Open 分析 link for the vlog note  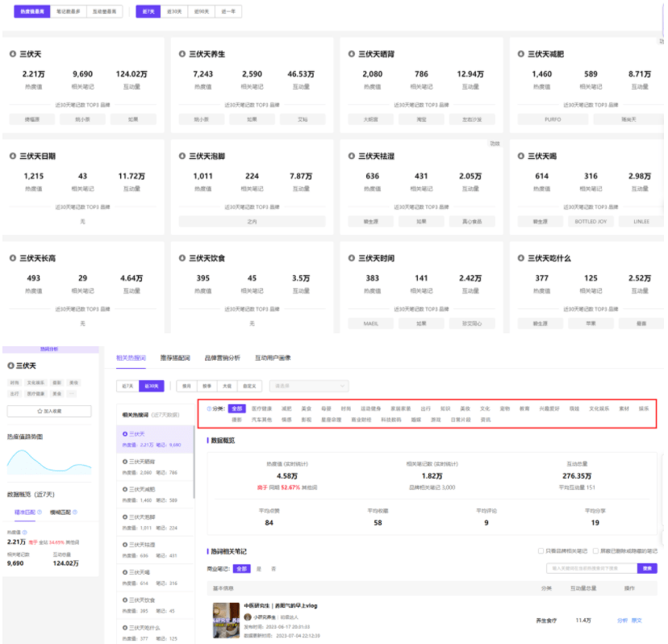[622, 621]
